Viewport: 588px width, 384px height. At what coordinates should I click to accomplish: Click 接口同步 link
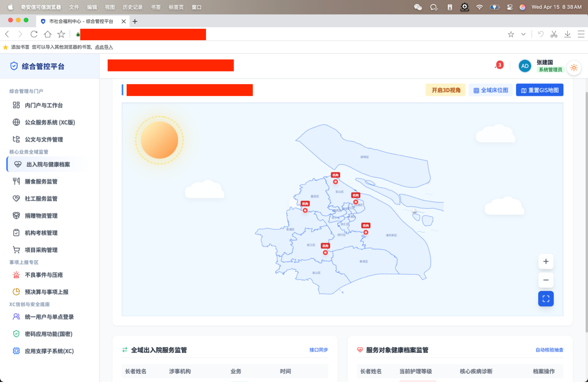[319, 350]
